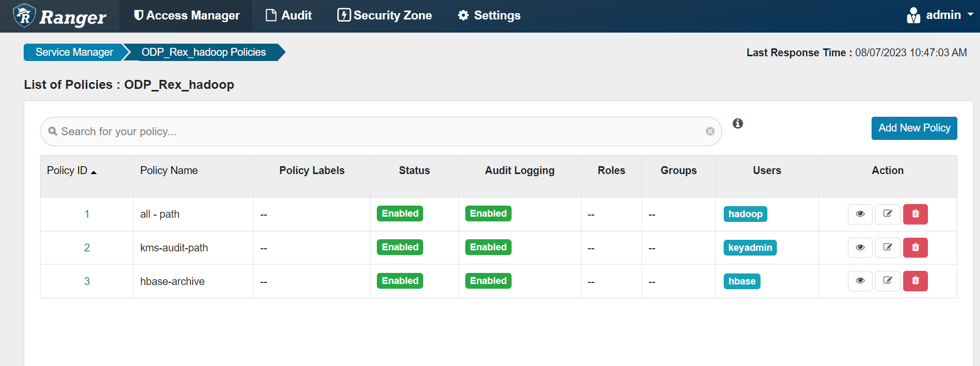View the hbase-archive policy
980x366 pixels.
coord(860,281)
